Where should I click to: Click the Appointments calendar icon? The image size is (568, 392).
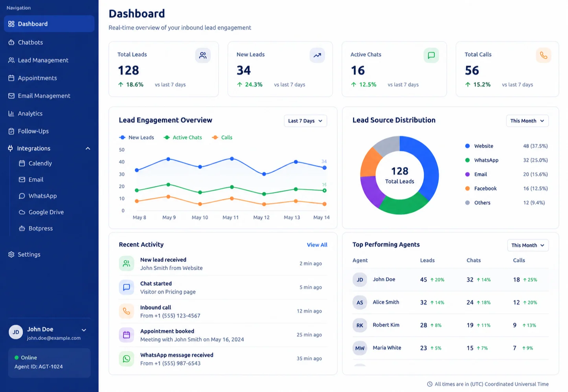tap(11, 78)
